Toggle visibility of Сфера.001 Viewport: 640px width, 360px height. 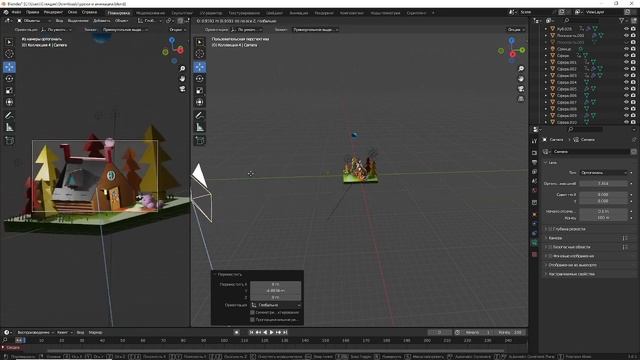626,62
